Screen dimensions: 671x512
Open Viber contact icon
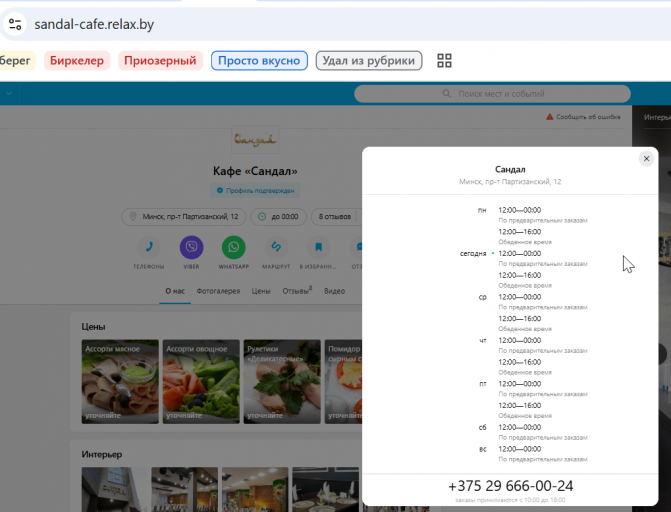191,247
